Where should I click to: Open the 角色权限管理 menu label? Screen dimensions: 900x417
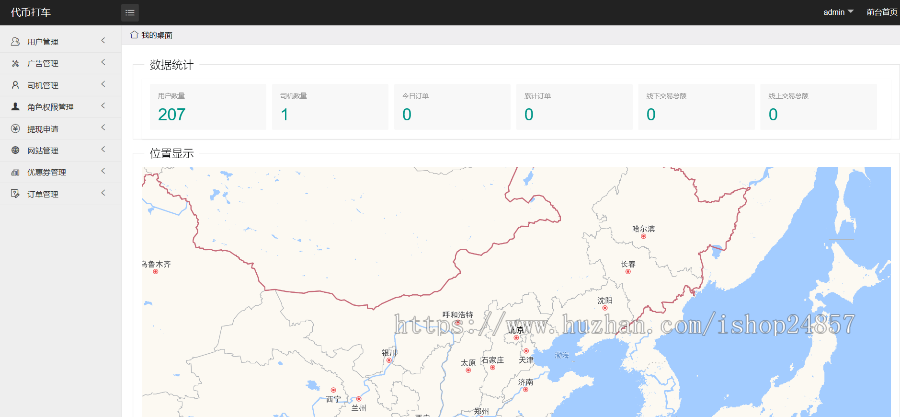[x=50, y=107]
